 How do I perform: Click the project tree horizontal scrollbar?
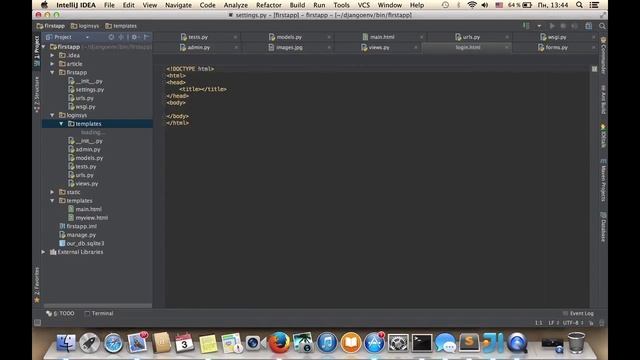[x=98, y=305]
